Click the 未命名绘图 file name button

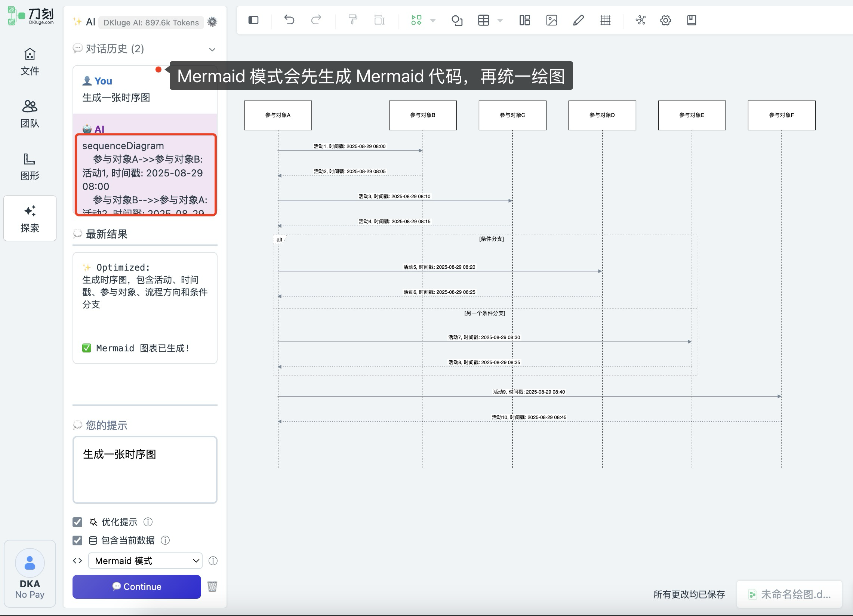789,594
